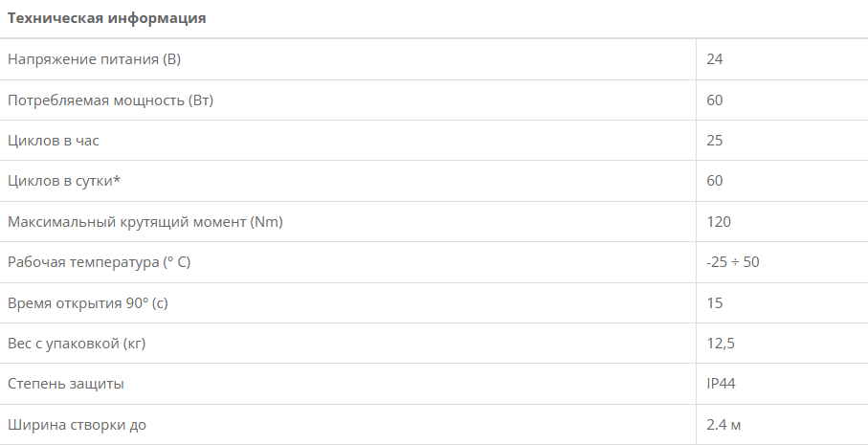Click the opening time value 15
The image size is (868, 445).
click(x=714, y=303)
